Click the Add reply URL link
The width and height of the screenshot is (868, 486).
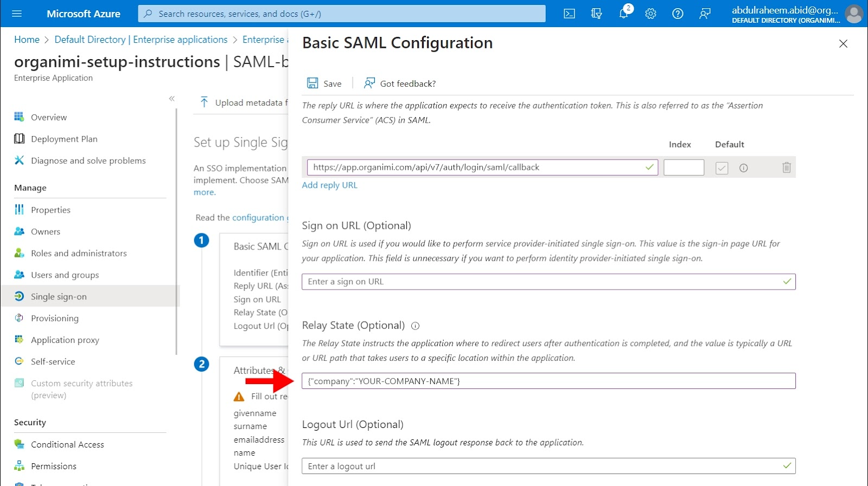click(330, 185)
